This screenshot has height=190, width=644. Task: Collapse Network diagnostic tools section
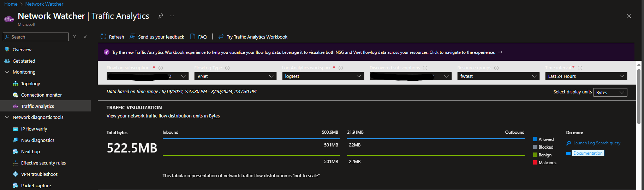(x=7, y=117)
